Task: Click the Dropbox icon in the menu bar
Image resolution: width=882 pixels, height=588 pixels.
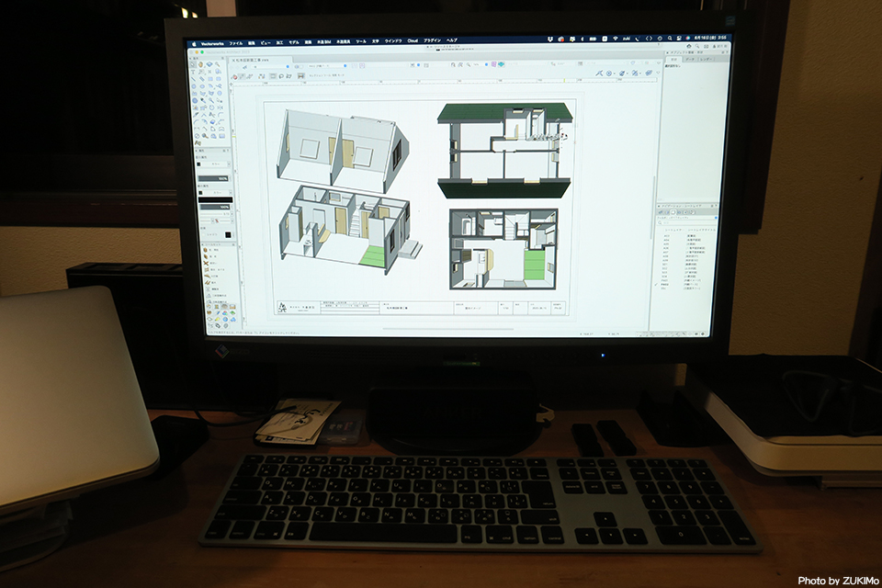Action: (549, 40)
